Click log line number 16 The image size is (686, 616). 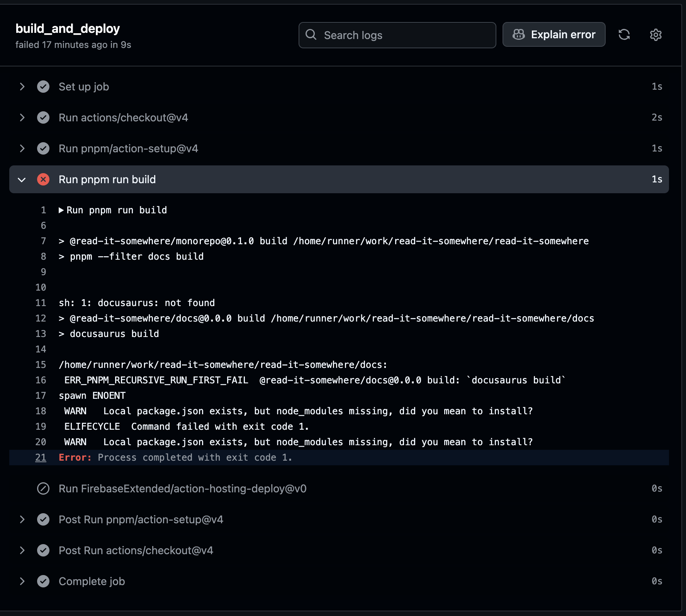41,380
